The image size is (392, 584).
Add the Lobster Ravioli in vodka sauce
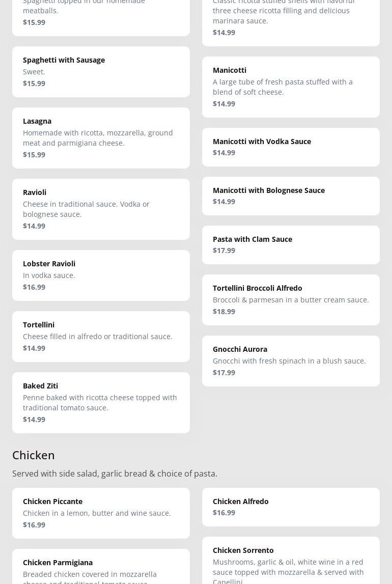click(101, 275)
